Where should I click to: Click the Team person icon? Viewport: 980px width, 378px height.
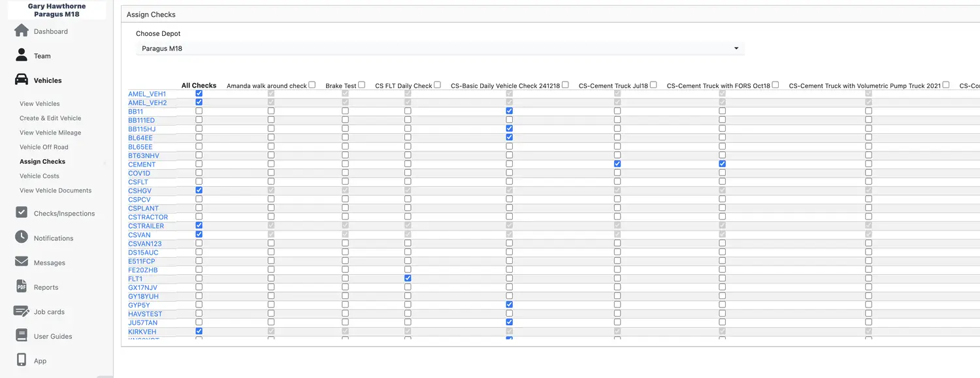point(22,55)
